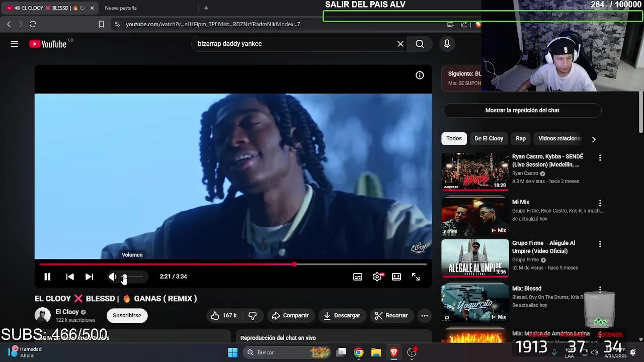The height and width of the screenshot is (362, 644).
Task: Share the video via Compartir
Action: pyautogui.click(x=290, y=315)
